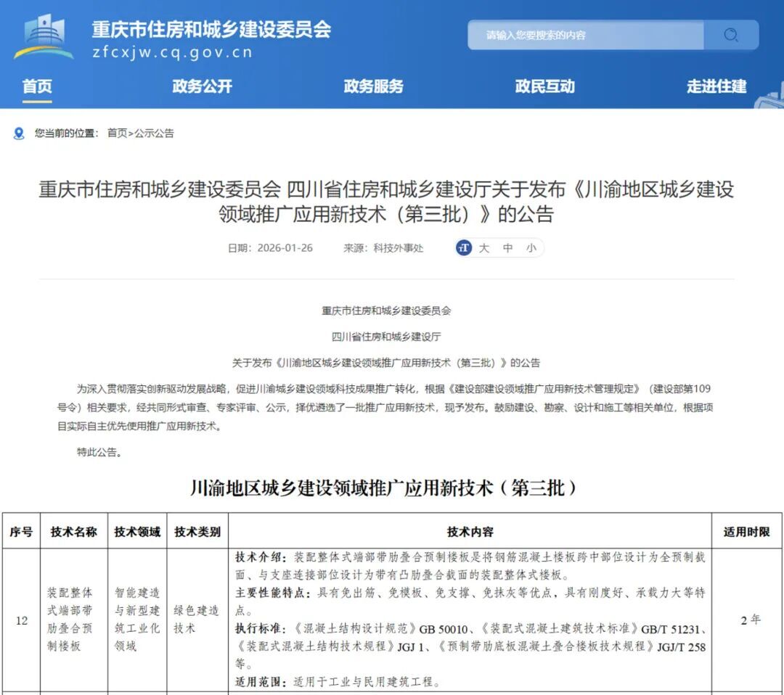Viewport: 784px width, 695px height.
Task: Click the announcement date 2026-01-26
Action: click(287, 248)
